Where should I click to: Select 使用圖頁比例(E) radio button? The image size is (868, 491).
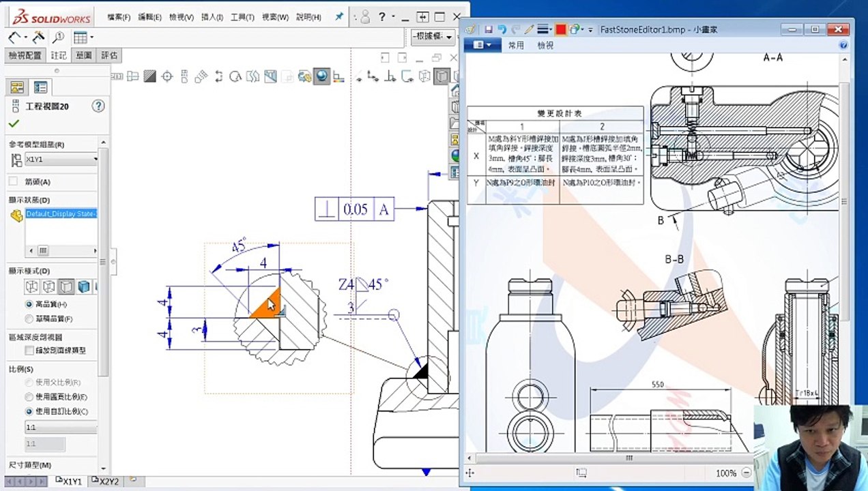(29, 396)
